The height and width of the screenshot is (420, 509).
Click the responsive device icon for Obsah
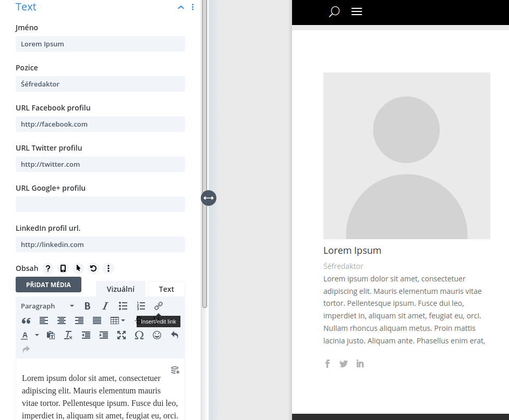(63, 268)
